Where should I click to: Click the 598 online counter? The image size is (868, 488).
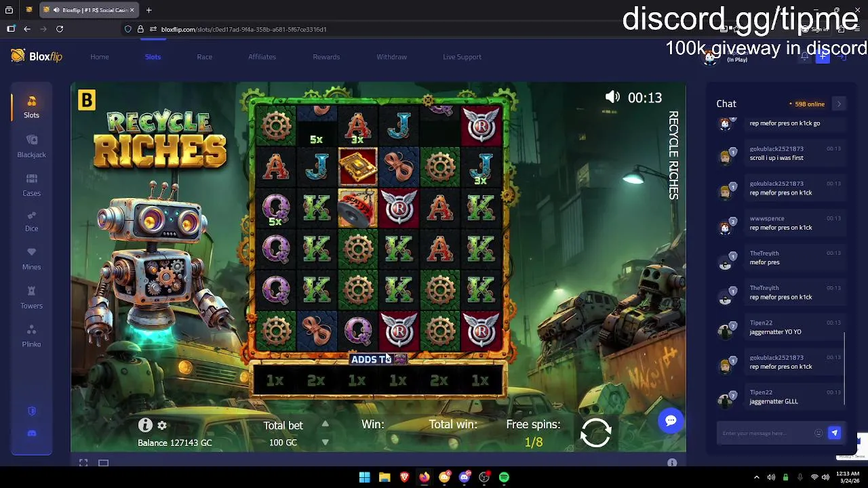[x=807, y=104]
